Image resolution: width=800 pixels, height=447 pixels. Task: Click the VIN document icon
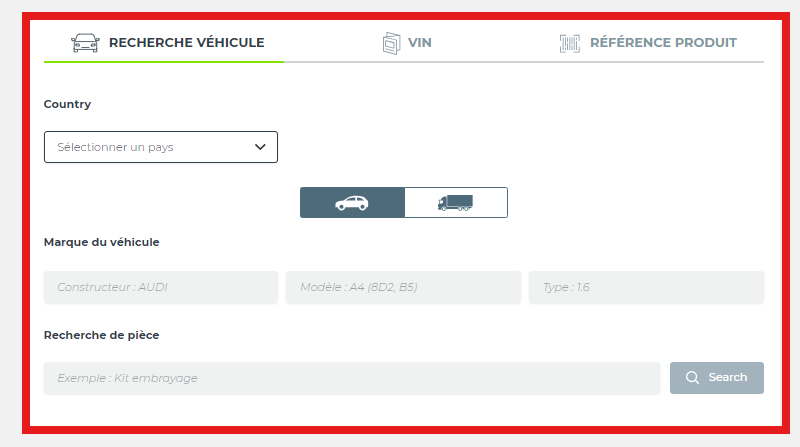(391, 43)
